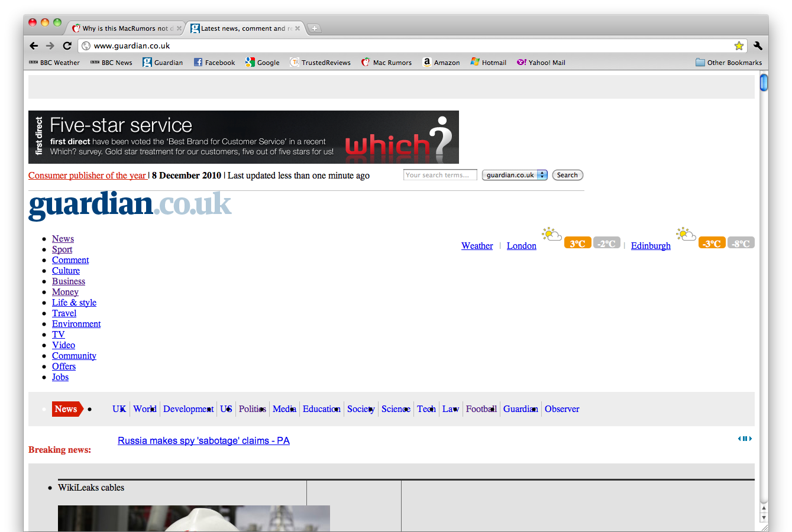The image size is (792, 532).
Task: Bookmark this page with the star icon
Action: pyautogui.click(x=739, y=46)
